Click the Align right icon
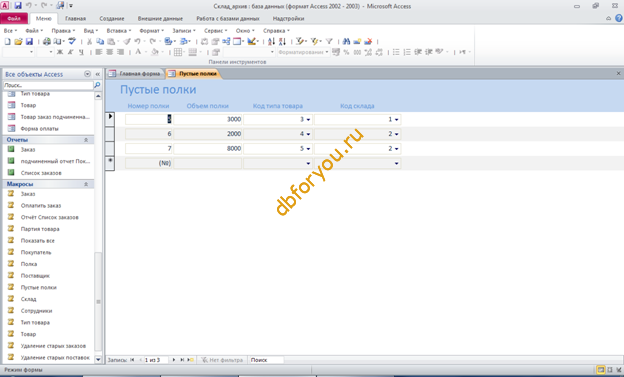Screen dimensions: 624x377 [x=120, y=52]
